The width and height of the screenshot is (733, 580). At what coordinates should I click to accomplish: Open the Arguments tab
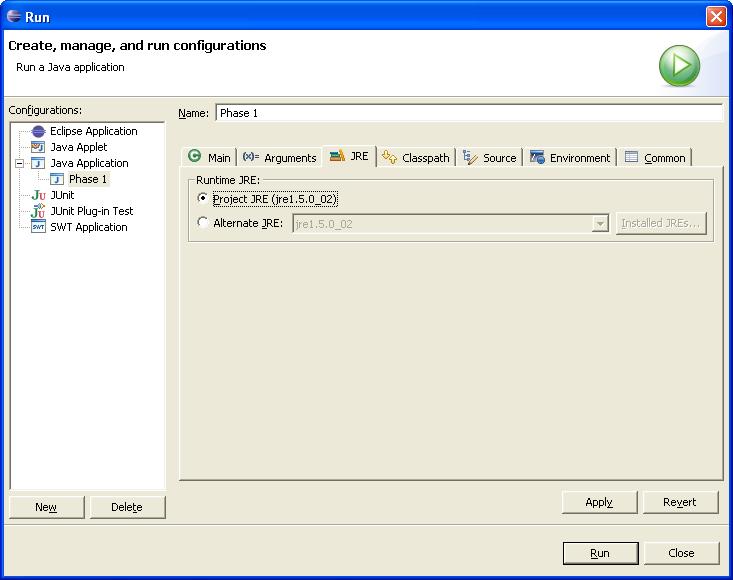point(280,158)
